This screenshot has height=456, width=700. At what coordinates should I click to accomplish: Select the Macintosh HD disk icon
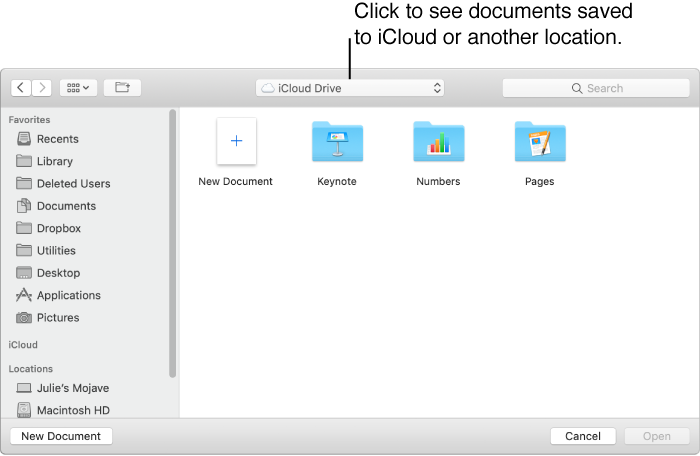tap(24, 410)
